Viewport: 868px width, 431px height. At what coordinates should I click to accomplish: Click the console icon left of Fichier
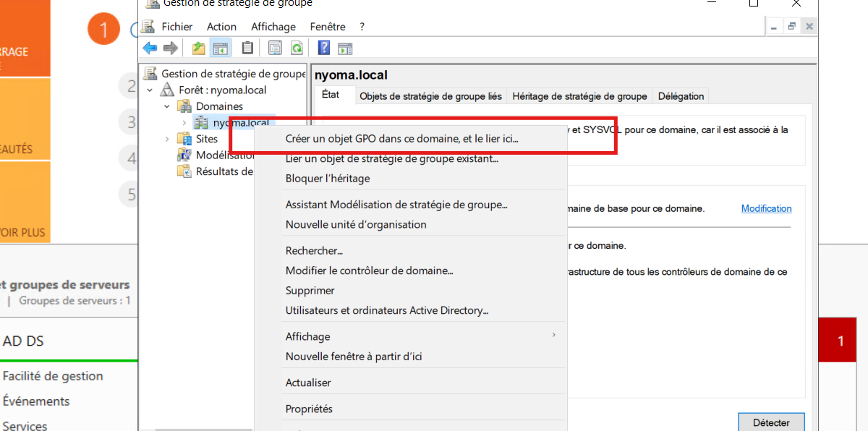(x=148, y=27)
